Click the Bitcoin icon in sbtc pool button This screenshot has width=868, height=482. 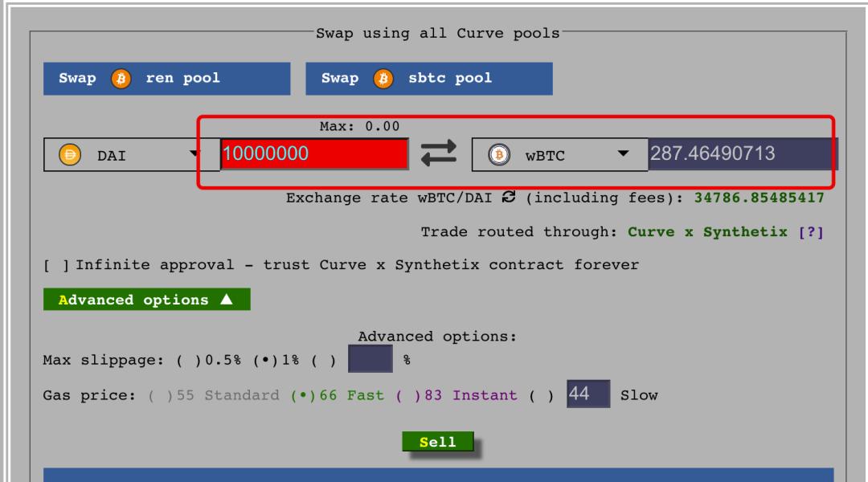[x=383, y=79]
